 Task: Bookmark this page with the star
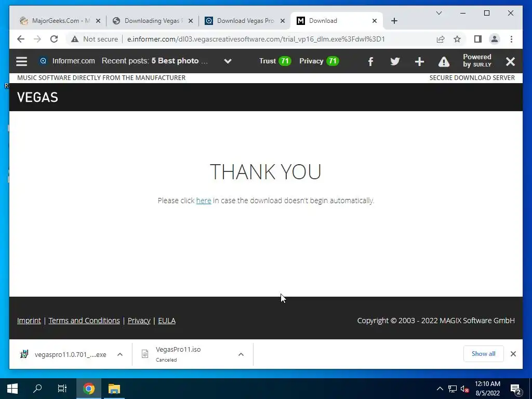[457, 39]
